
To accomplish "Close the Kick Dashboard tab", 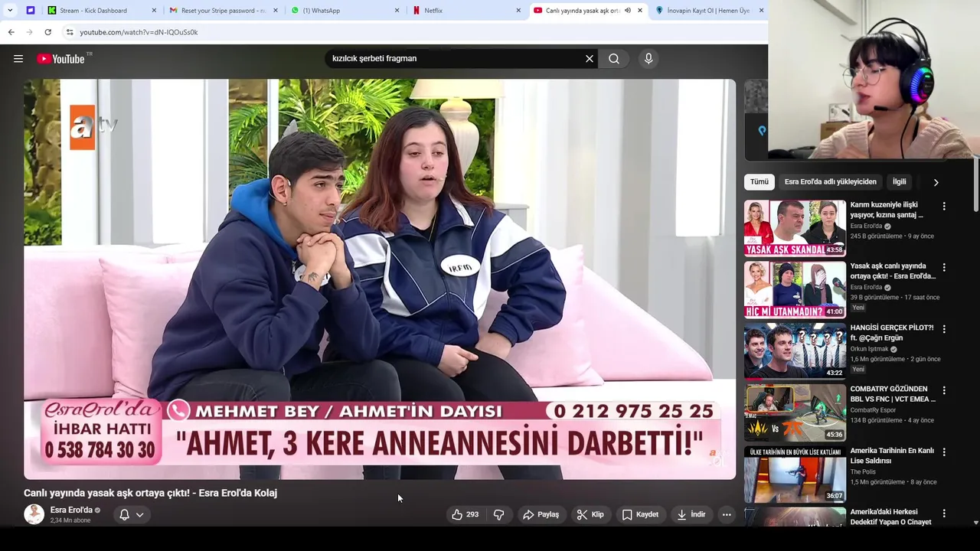I will 154,11.
